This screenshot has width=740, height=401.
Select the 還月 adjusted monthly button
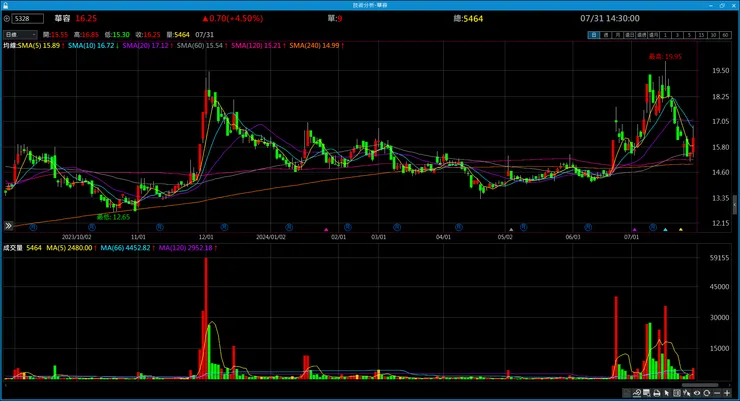654,35
